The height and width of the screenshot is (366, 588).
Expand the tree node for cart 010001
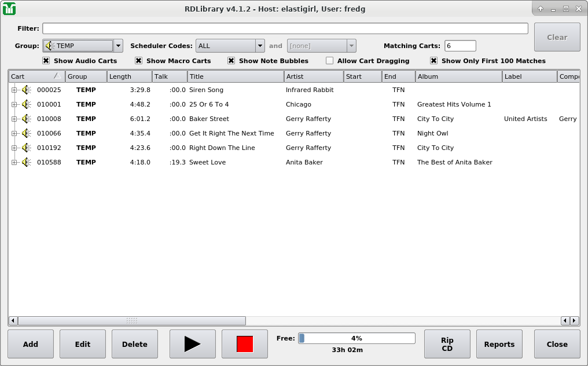pyautogui.click(x=14, y=104)
